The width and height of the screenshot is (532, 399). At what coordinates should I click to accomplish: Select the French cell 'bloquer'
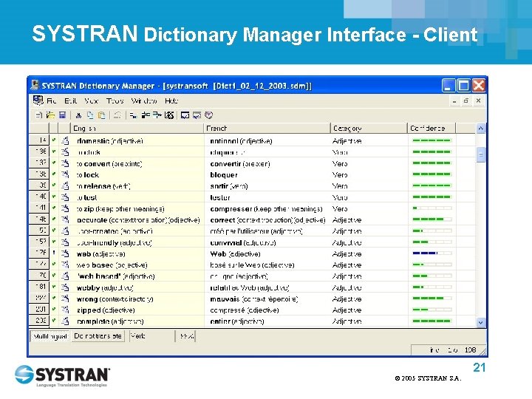(224, 175)
